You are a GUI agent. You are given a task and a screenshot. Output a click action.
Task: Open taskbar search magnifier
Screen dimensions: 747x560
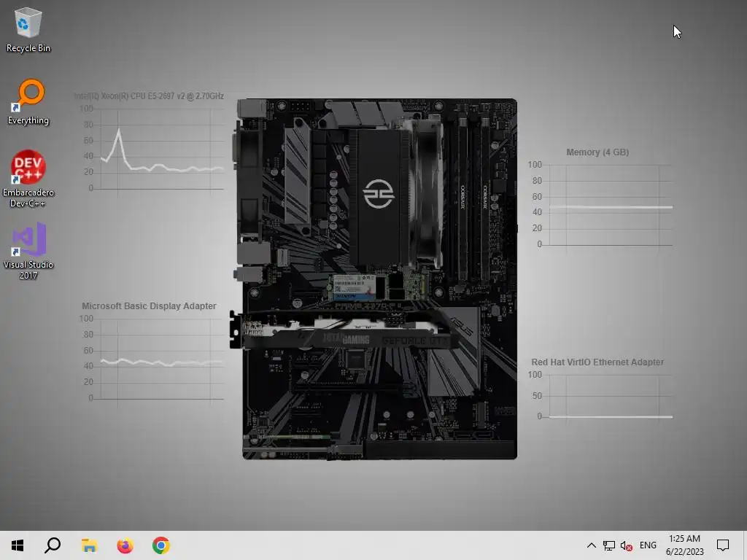tap(53, 545)
